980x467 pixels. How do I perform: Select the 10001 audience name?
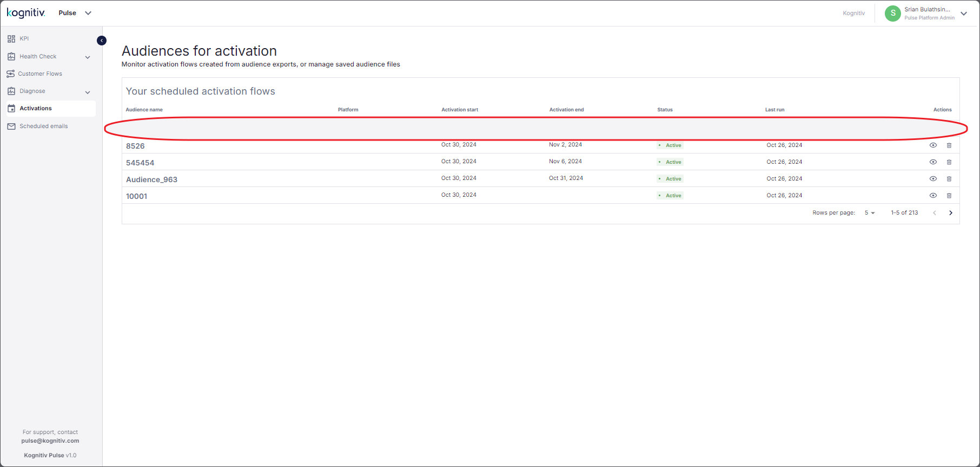click(136, 196)
